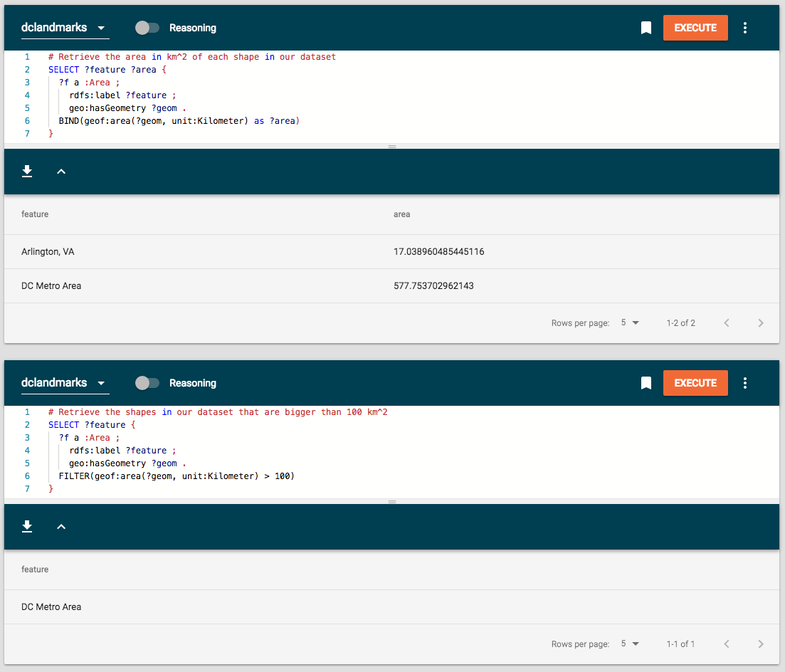This screenshot has height=672, width=785.
Task: Change rows per page in second results table
Action: click(630, 644)
